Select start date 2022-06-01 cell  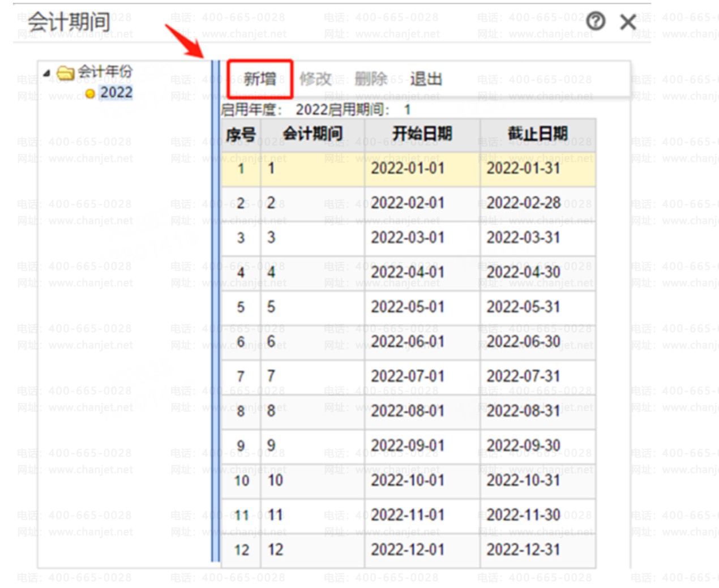422,342
